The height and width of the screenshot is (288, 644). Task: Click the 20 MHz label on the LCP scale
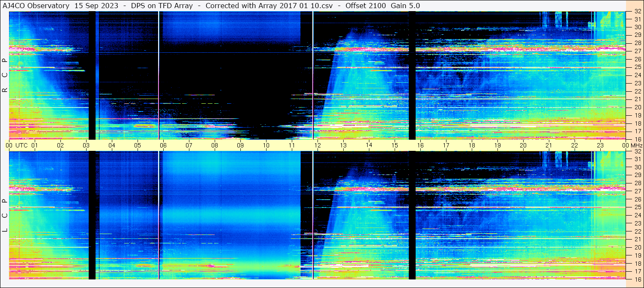637,247
